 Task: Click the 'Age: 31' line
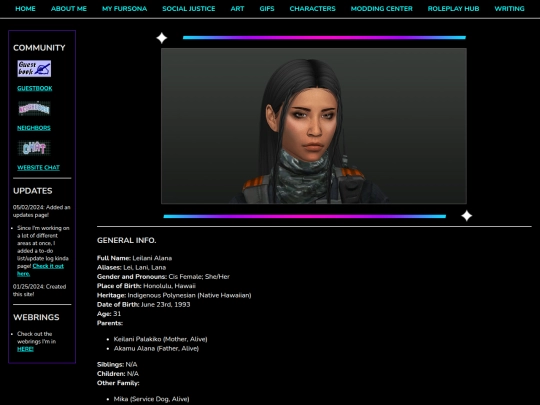[x=109, y=314]
